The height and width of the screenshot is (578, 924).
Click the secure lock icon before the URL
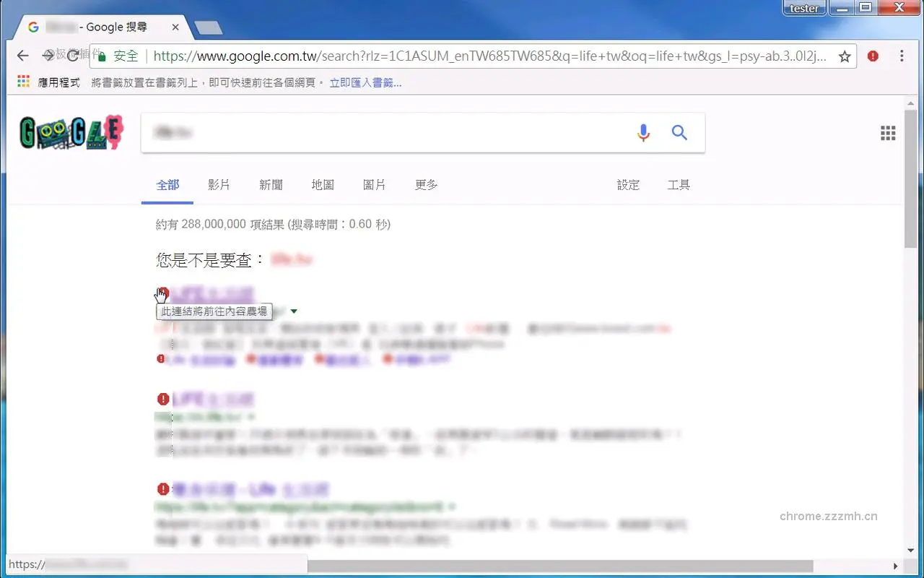pyautogui.click(x=101, y=56)
